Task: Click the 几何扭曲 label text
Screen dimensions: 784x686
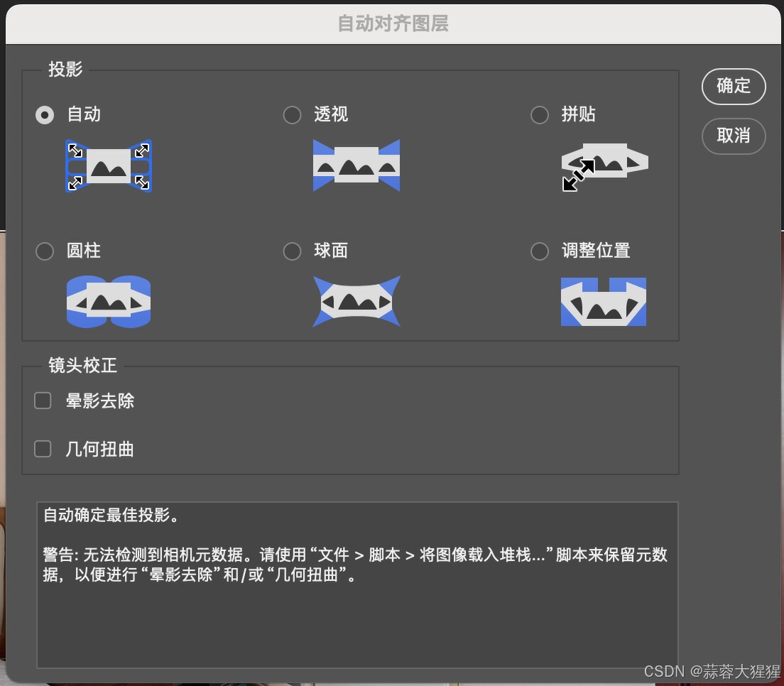Action: click(100, 449)
